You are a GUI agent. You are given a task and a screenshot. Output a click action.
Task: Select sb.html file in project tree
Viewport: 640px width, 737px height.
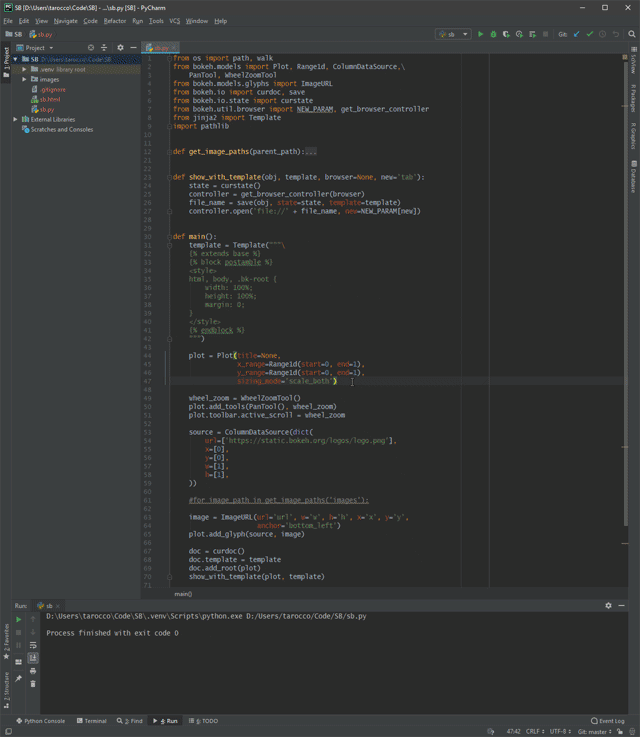[x=50, y=99]
